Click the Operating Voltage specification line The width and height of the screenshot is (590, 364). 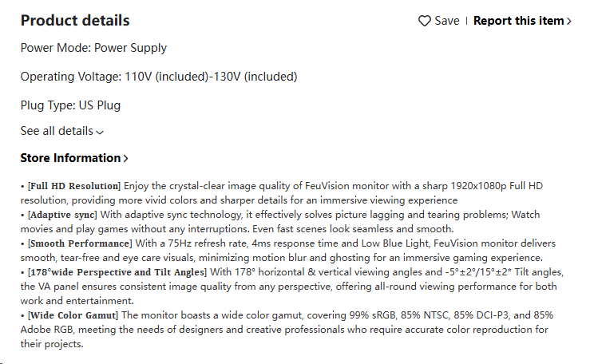tap(159, 77)
